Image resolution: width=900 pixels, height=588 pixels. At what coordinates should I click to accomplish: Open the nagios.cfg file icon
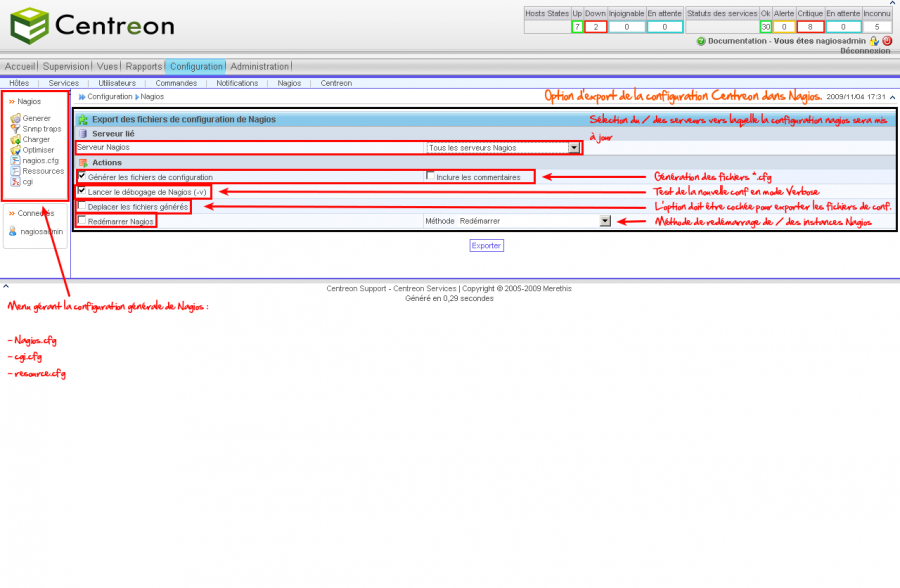(x=15, y=161)
